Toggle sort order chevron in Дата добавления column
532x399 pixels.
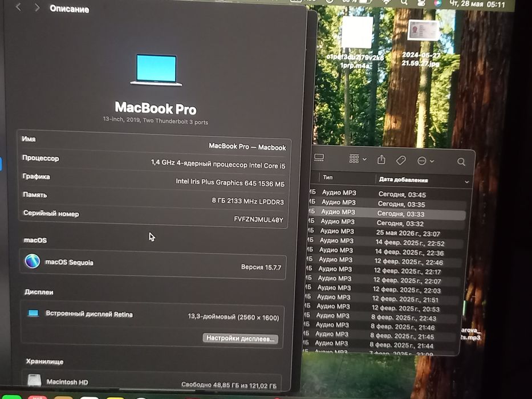(467, 182)
